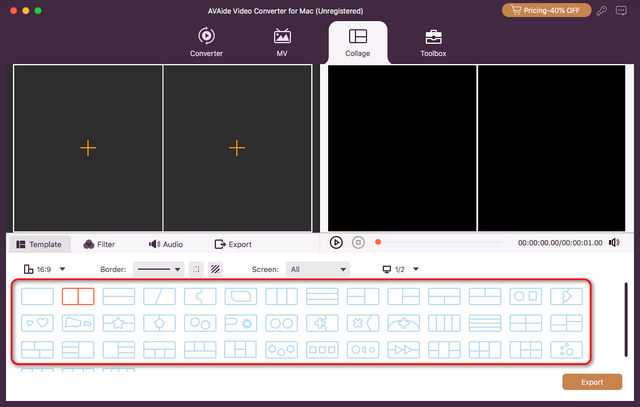Open the Border line style dropdown
The width and height of the screenshot is (640, 407).
[x=158, y=269]
